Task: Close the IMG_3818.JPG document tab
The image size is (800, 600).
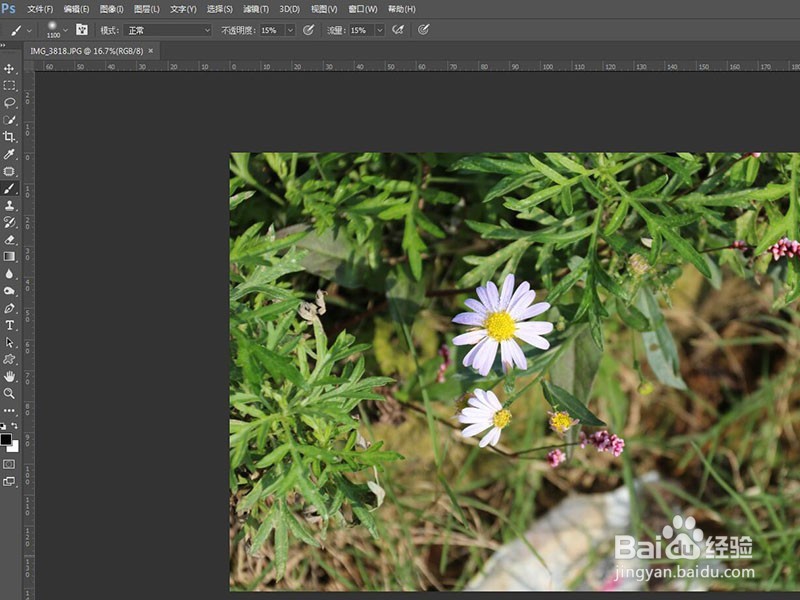Action: tap(151, 51)
